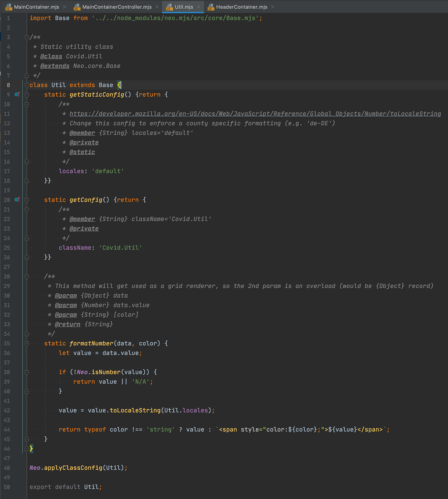Collapse the getConfig comment block

point(27,209)
